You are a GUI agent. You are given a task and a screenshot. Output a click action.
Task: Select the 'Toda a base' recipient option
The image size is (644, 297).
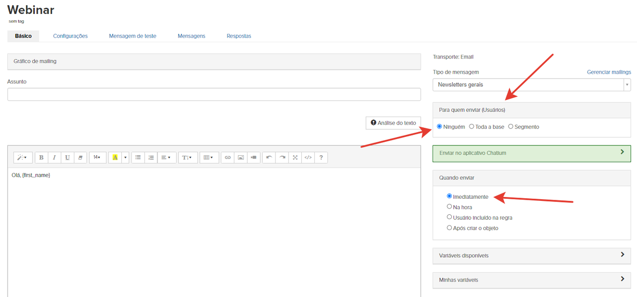pos(472,127)
